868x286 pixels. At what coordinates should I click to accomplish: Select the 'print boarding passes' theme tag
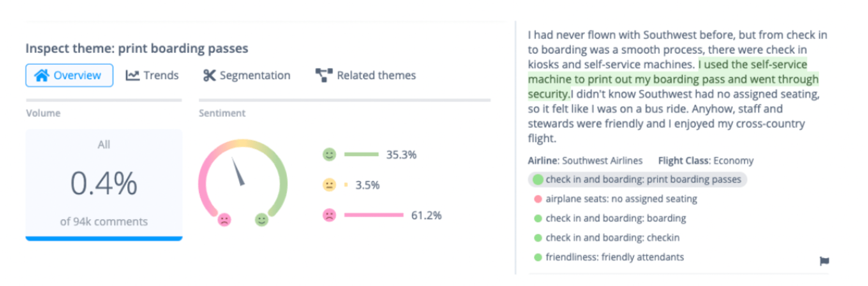click(637, 179)
